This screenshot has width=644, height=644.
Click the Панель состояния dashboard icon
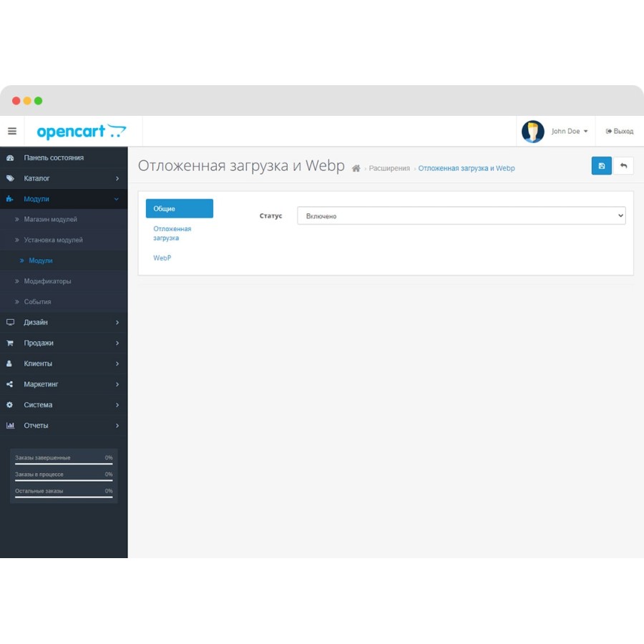(x=10, y=157)
